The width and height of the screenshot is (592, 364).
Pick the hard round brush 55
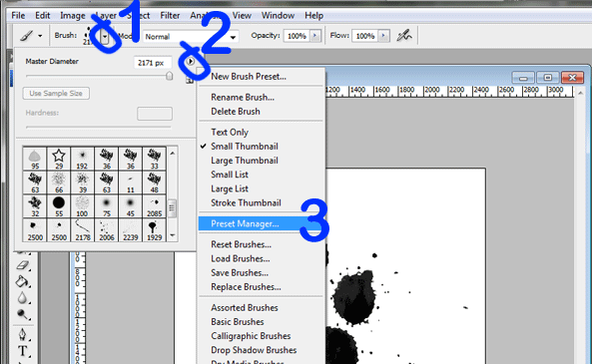(x=59, y=206)
